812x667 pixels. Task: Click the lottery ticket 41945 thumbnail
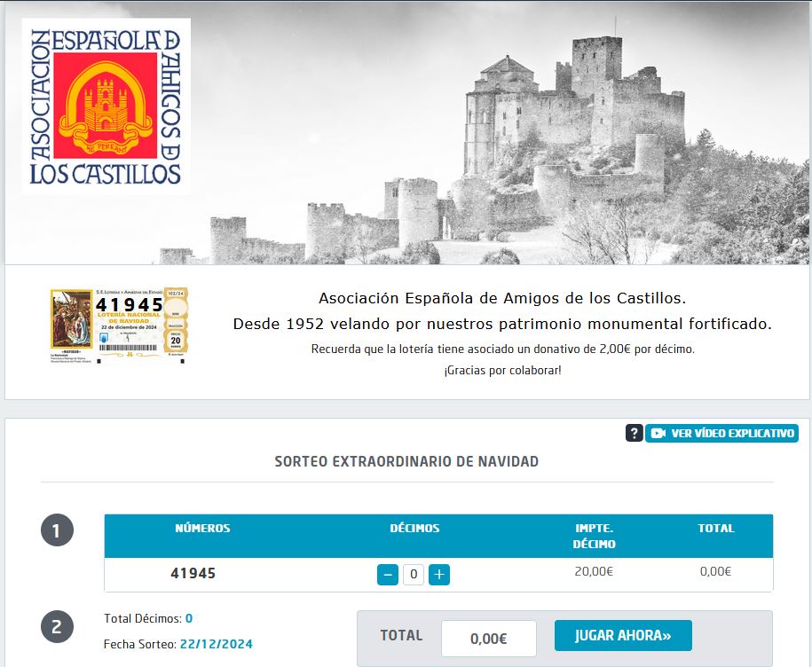[x=119, y=326]
